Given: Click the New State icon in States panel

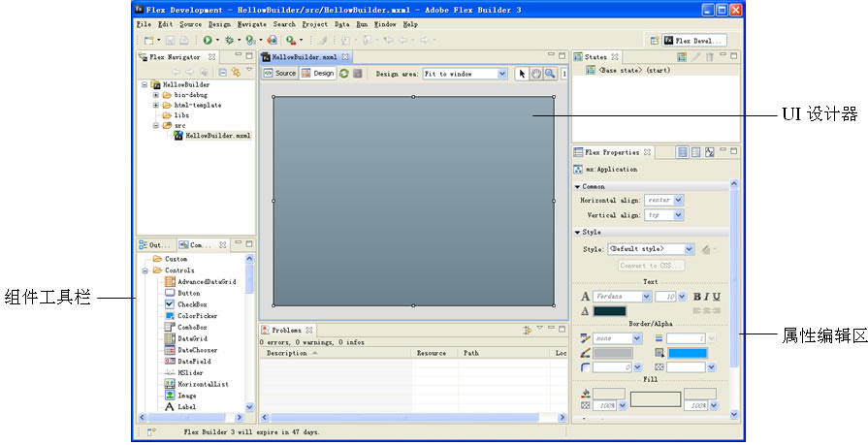Looking at the screenshot, I should [x=682, y=56].
